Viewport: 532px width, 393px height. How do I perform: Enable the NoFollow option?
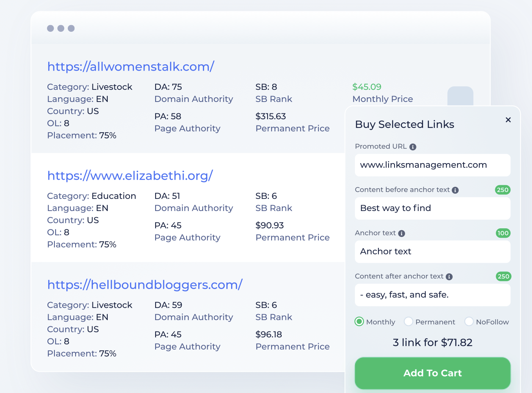coord(469,322)
